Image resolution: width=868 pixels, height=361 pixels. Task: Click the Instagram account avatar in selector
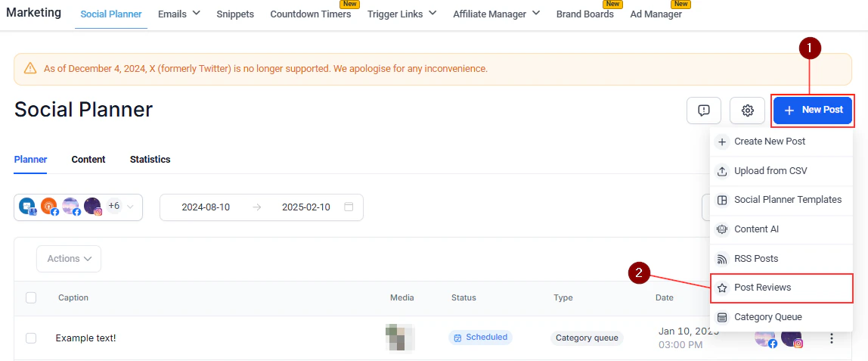point(93,207)
